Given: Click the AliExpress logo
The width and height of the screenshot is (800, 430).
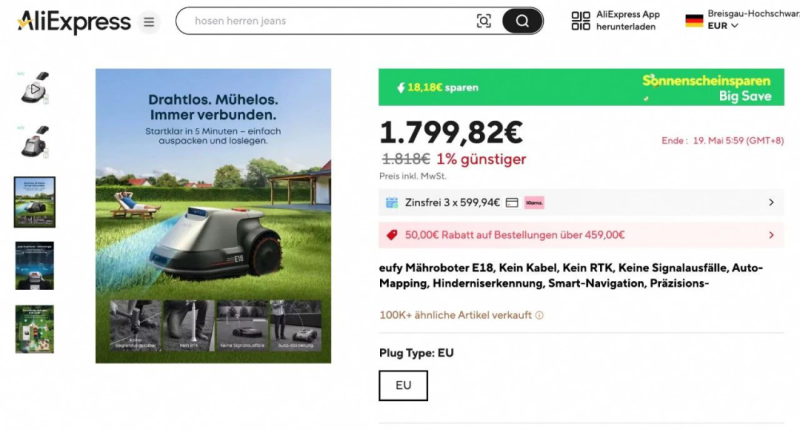Looking at the screenshot, I should 73,21.
